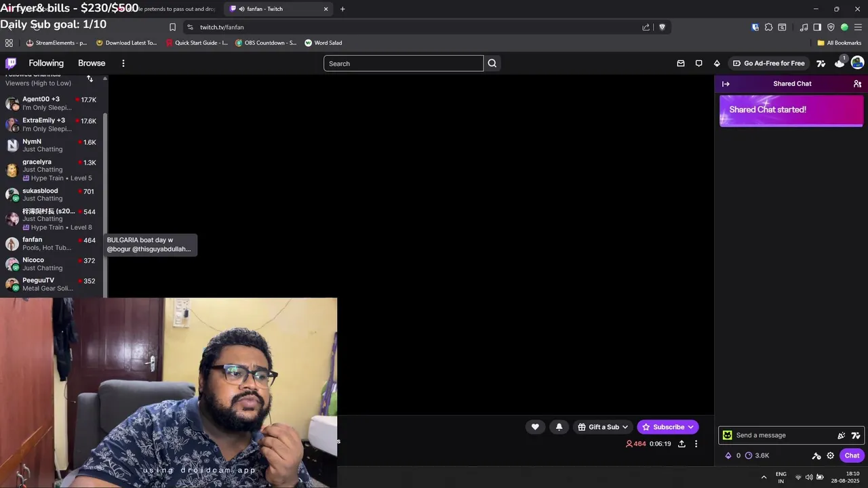Open the 7TV icon in Twitch top bar
Screen dimensions: 868x488
pos(821,63)
